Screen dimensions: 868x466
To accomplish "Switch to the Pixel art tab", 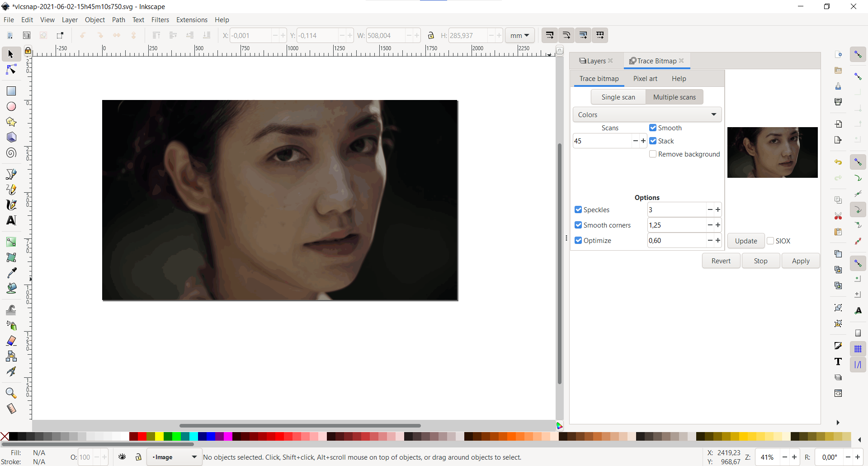I will [645, 79].
